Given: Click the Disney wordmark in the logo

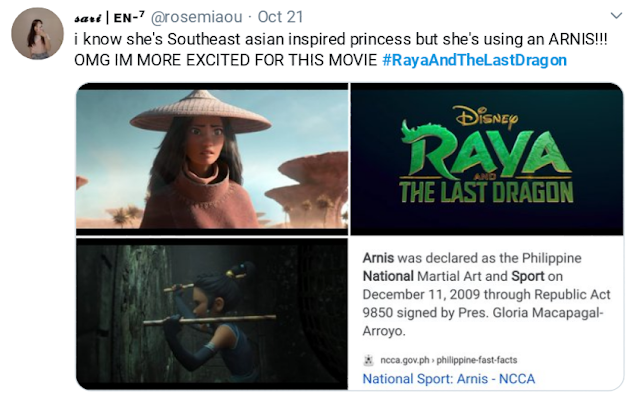Looking at the screenshot, I should [486, 117].
